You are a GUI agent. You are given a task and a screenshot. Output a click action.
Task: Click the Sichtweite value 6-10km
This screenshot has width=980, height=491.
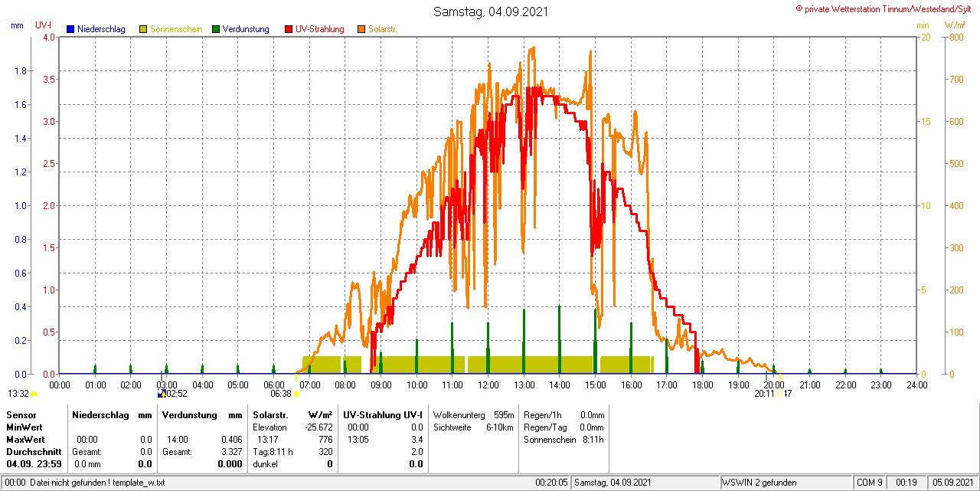pos(499,427)
